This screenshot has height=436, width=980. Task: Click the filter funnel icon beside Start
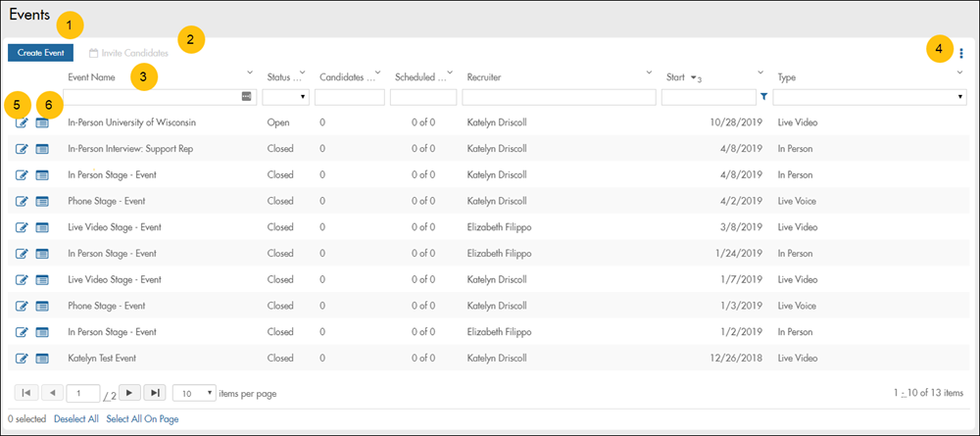tap(764, 97)
